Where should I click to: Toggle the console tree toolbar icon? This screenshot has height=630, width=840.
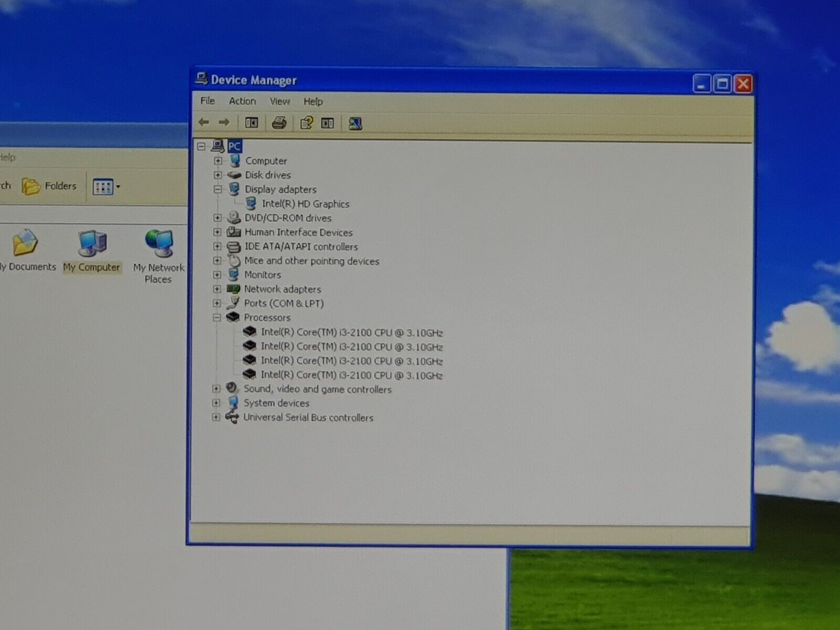point(251,123)
